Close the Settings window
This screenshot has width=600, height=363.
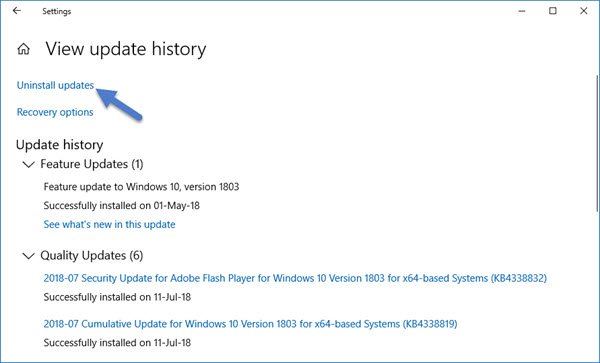click(584, 11)
